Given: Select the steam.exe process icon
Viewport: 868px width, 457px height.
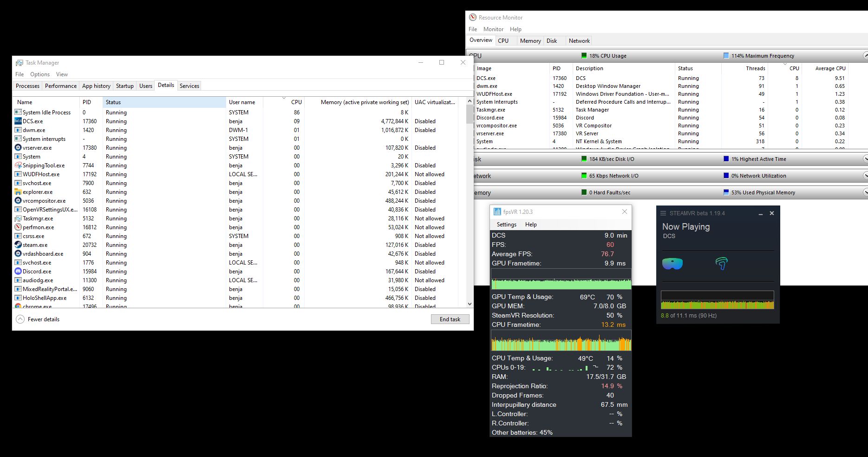Looking at the screenshot, I should (18, 245).
